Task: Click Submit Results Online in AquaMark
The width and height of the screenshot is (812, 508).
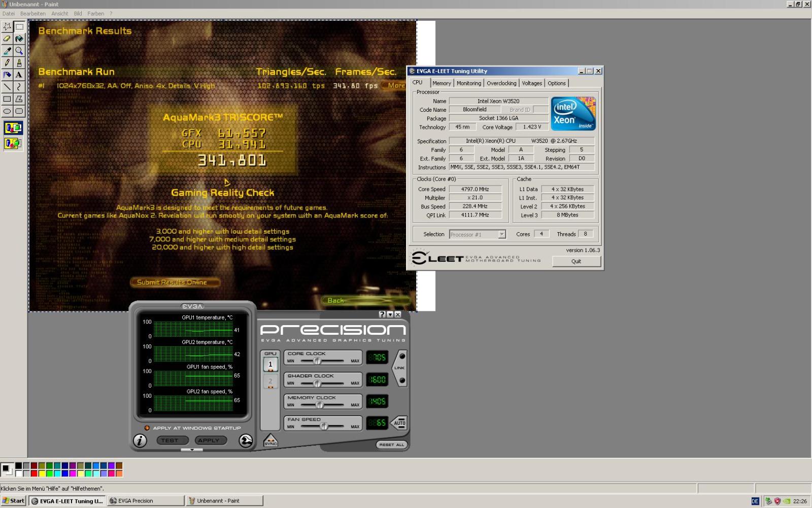Action: pyautogui.click(x=175, y=282)
